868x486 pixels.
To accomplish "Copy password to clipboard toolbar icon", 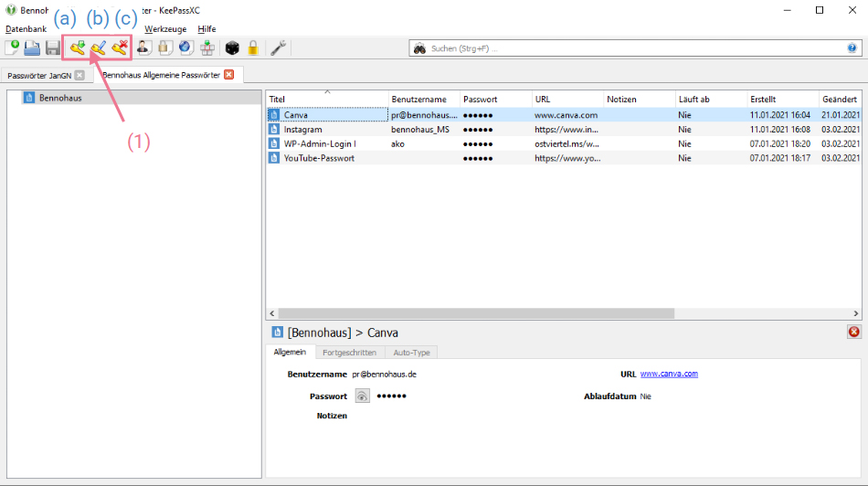I will click(x=164, y=48).
